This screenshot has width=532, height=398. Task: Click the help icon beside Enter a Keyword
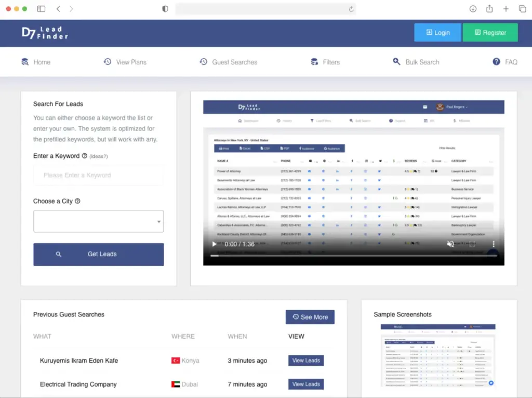tap(85, 156)
